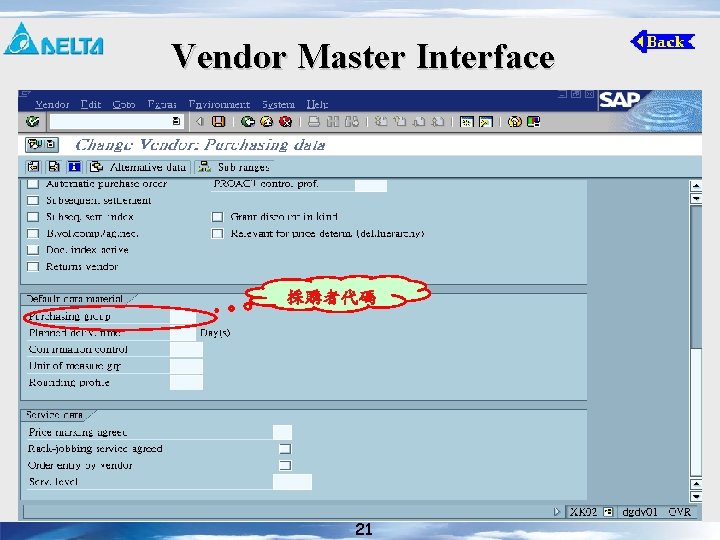Toggle Doc. index active checkbox

point(33,250)
